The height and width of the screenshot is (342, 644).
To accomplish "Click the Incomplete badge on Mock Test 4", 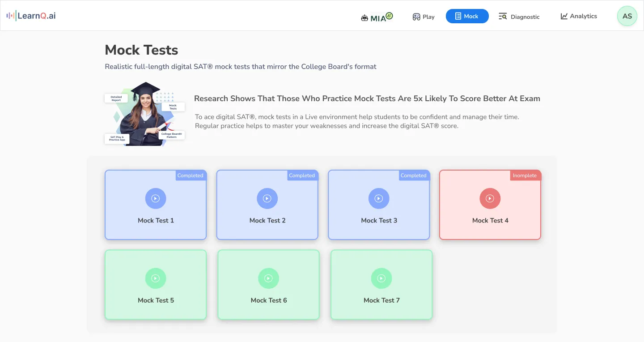I will click(x=525, y=175).
